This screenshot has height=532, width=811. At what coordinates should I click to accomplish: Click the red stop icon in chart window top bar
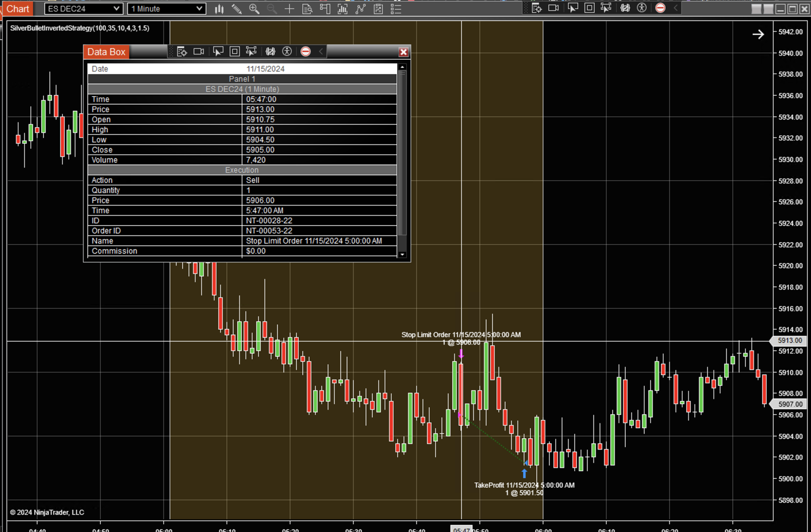(660, 8)
